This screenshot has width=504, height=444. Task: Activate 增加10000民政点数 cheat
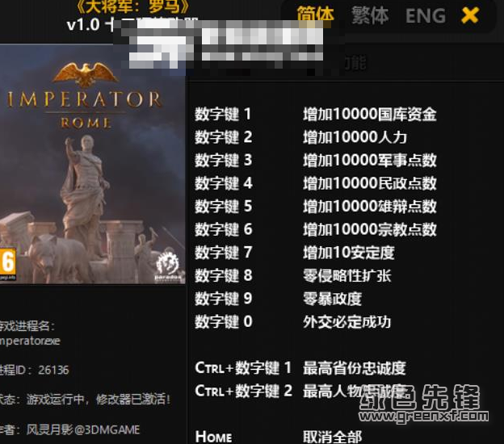click(370, 183)
